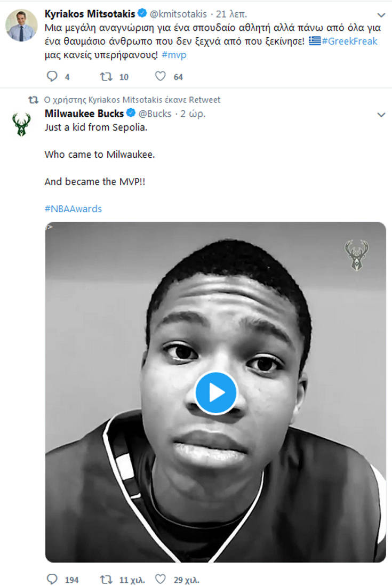Open Milwaukee Bucks logo avatar
Viewport: 392px width, 586px height.
21,125
